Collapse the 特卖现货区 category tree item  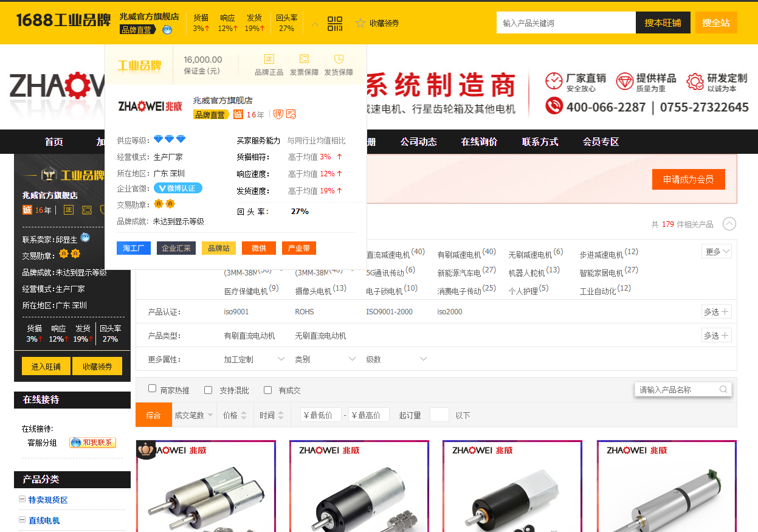[x=22, y=500]
